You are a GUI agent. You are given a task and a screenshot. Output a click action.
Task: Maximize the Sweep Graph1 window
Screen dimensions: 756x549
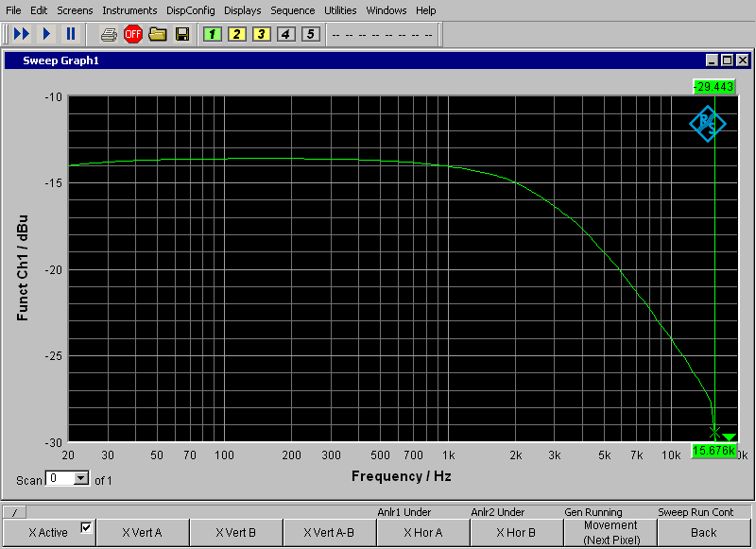[x=727, y=60]
